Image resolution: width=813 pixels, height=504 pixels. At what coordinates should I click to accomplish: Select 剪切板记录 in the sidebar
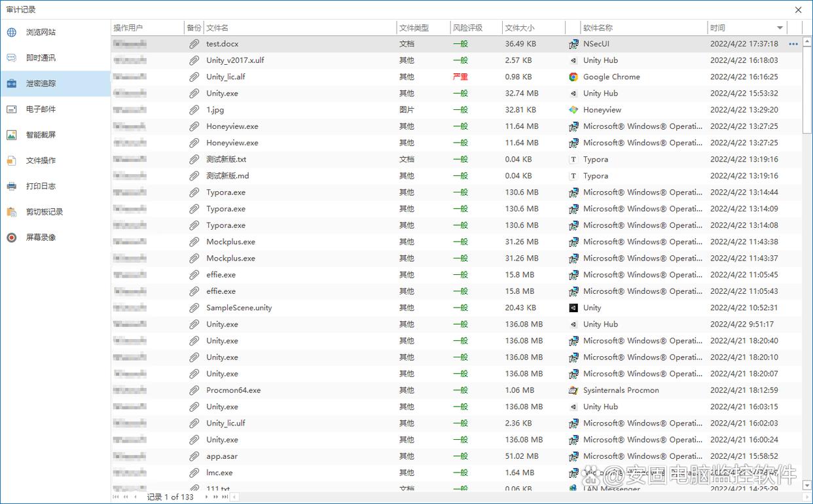(x=45, y=212)
